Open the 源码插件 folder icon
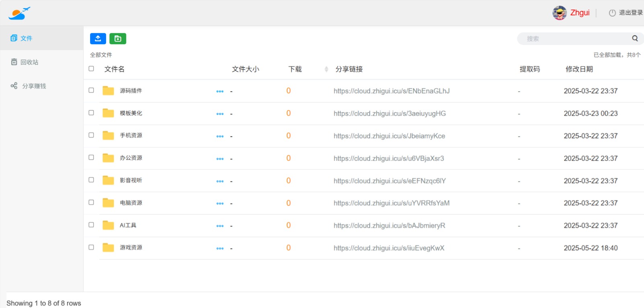 click(108, 91)
